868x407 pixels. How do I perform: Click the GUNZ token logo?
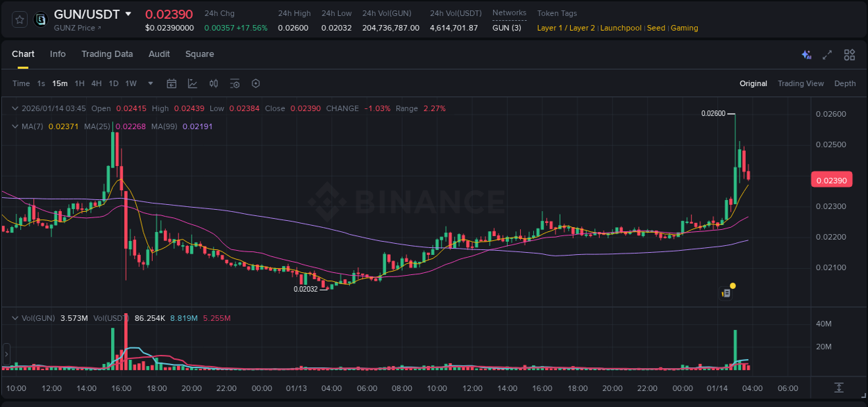point(40,19)
